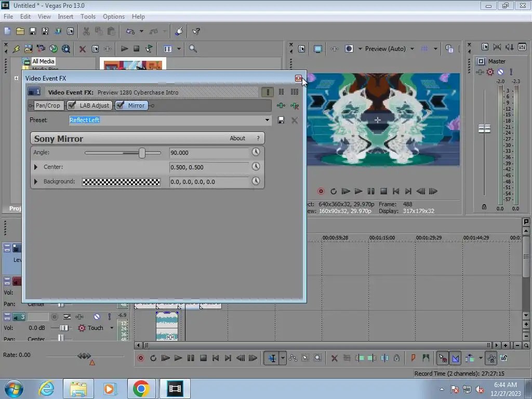Toggle LAB Adjust effect checkbox
The width and height of the screenshot is (532, 399).
point(72,105)
